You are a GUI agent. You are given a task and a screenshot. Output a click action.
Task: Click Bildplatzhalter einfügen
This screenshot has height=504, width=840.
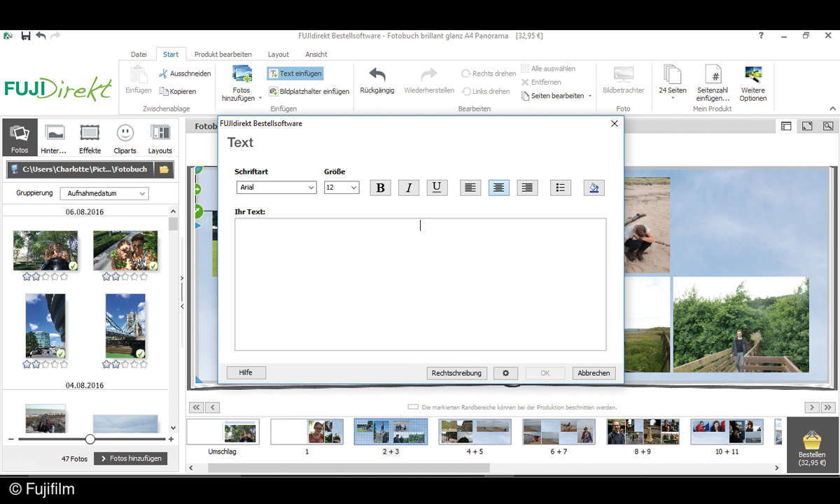pos(309,92)
